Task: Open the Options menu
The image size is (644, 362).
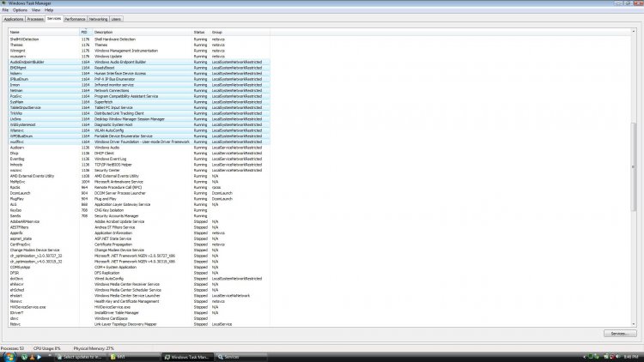Action: tap(20, 9)
